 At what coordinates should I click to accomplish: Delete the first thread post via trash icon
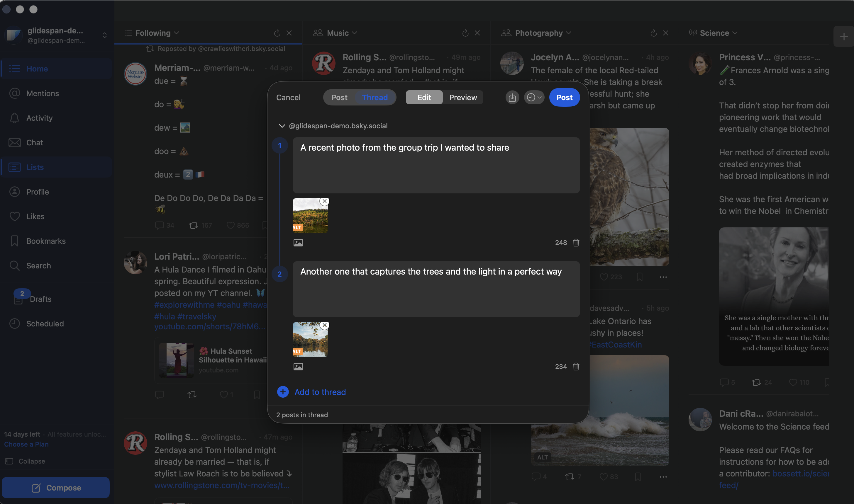(575, 243)
